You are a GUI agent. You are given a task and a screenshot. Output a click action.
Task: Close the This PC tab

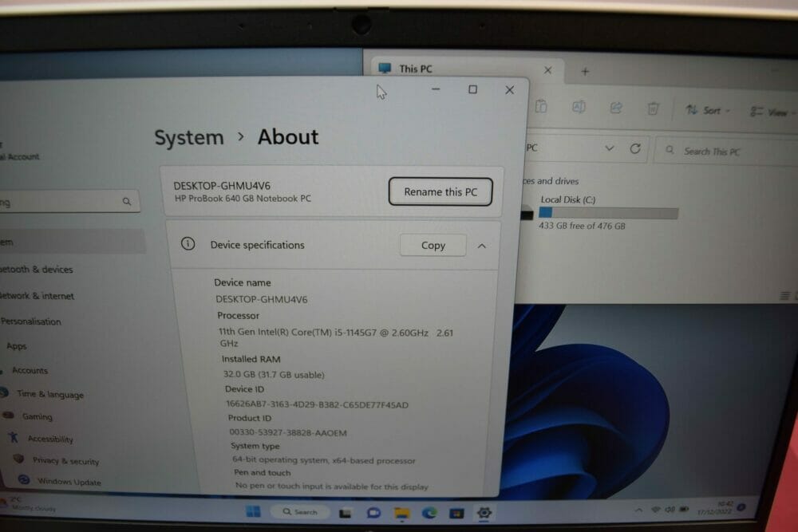(547, 70)
